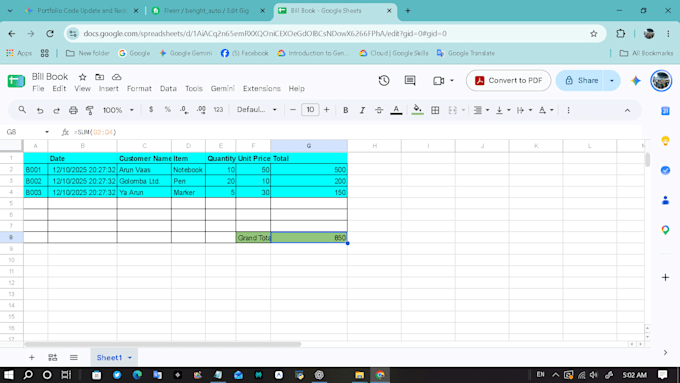Viewport: 680px width, 383px height.
Task: Open fill color picker
Action: [417, 110]
